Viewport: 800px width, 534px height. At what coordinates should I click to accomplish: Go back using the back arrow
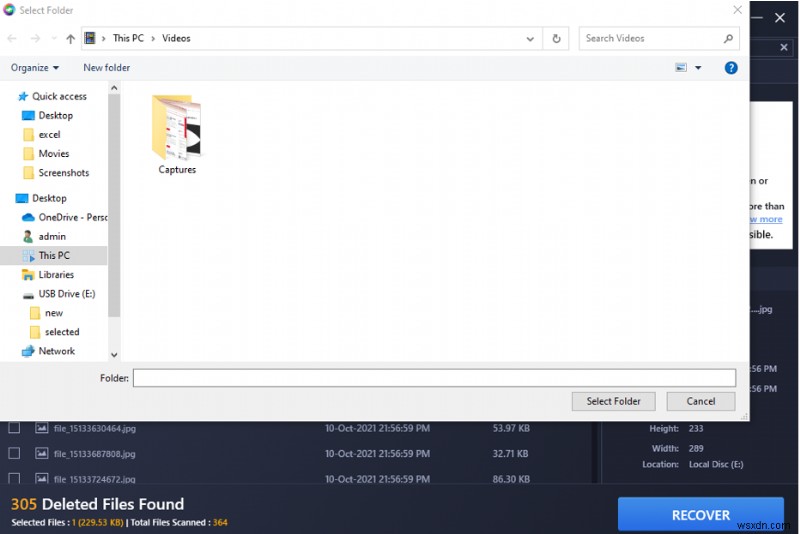[12, 38]
